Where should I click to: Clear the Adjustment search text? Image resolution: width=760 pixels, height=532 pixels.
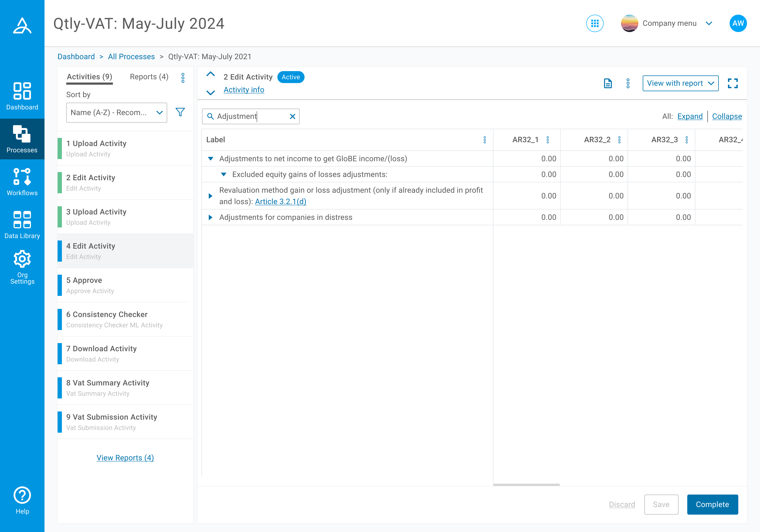292,116
